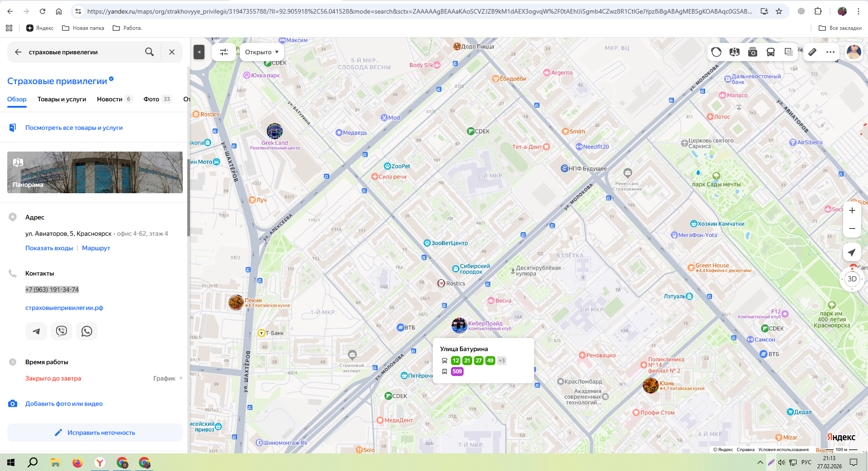Contact the organization via Telegram icon
The width and height of the screenshot is (868, 471).
click(x=36, y=331)
